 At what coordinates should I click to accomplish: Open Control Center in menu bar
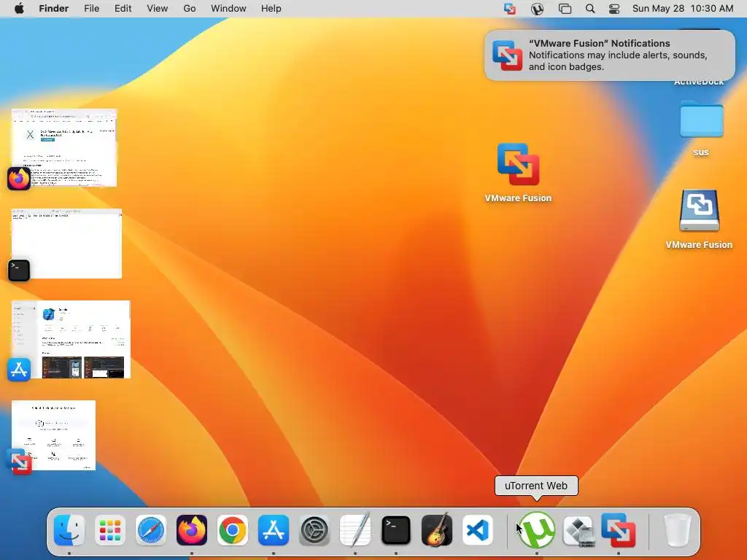point(614,9)
